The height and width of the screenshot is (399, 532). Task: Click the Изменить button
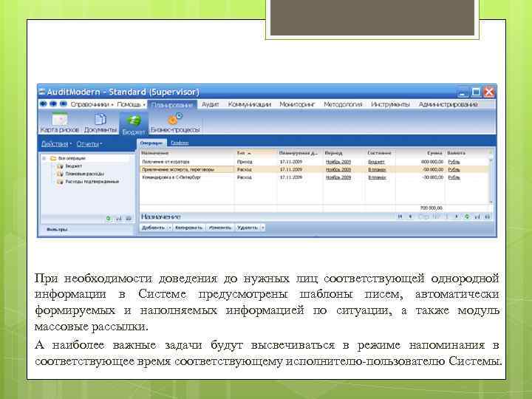coord(220,228)
